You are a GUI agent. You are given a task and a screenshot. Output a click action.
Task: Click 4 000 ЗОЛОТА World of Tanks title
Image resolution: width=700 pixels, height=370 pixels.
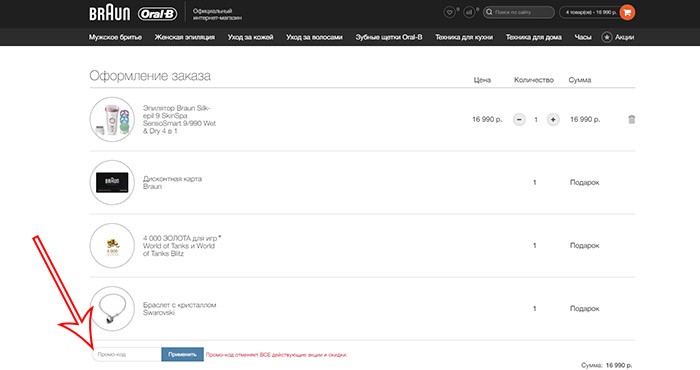coord(182,245)
